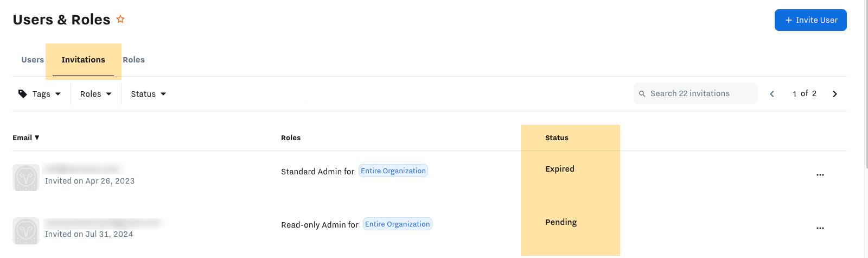Click the favorite star next to Users & Roles
Image resolution: width=868 pixels, height=258 pixels.
120,20
